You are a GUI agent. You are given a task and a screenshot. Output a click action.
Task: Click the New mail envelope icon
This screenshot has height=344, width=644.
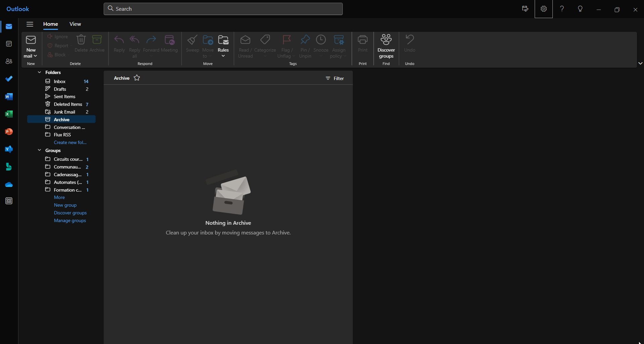point(31,40)
